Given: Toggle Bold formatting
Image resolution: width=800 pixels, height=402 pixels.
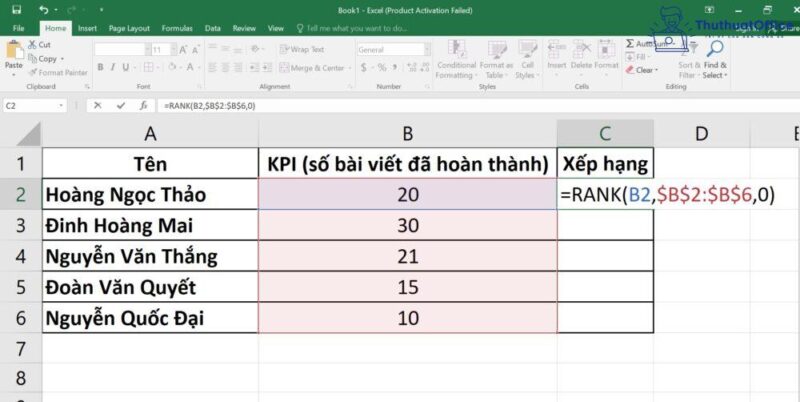Looking at the screenshot, I should [x=100, y=67].
